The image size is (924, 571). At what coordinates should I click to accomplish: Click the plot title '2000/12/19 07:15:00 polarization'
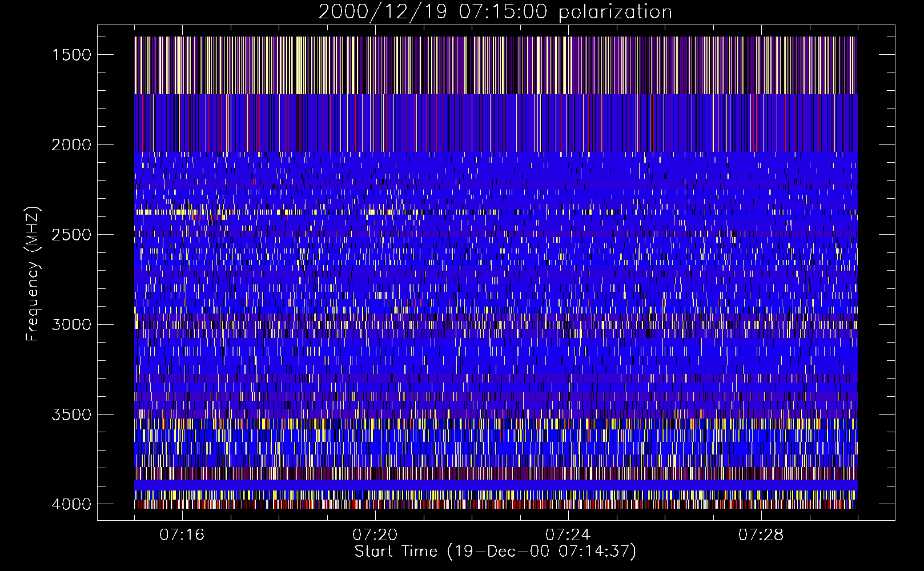point(495,12)
